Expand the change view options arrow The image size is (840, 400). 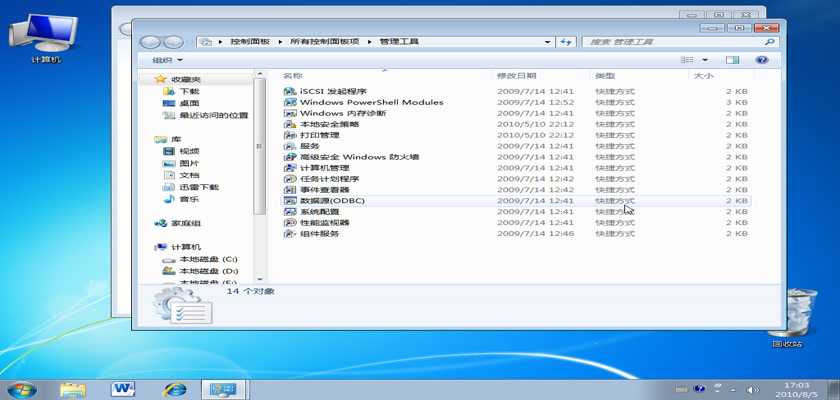click(705, 60)
